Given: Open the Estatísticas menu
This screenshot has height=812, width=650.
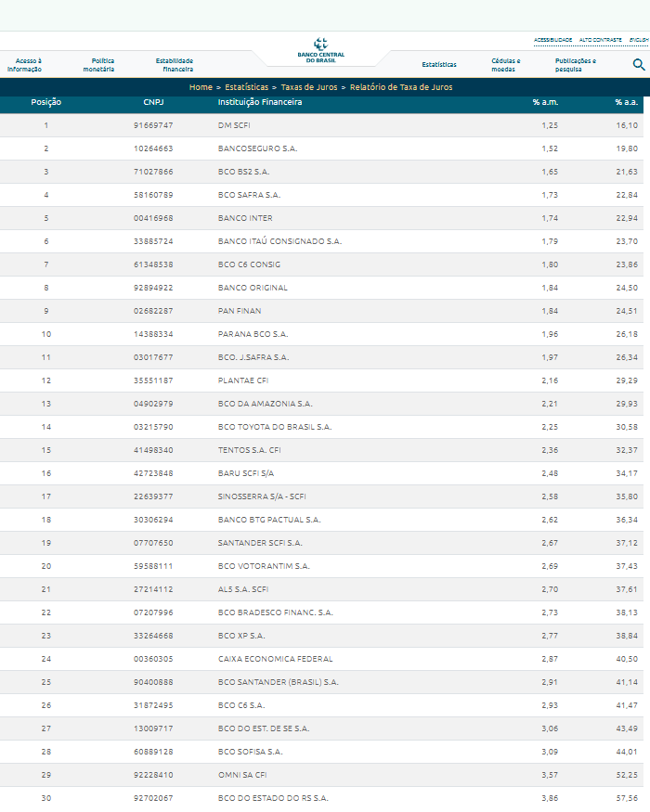Looking at the screenshot, I should [x=439, y=65].
